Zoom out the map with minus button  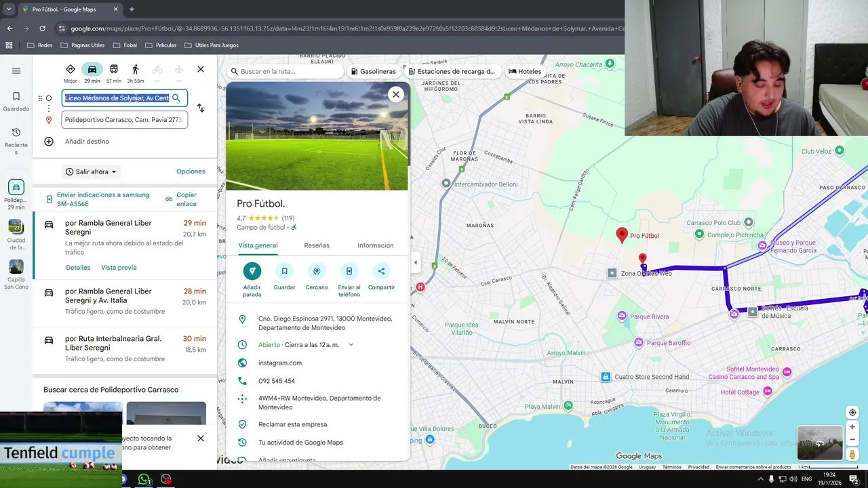852,439
